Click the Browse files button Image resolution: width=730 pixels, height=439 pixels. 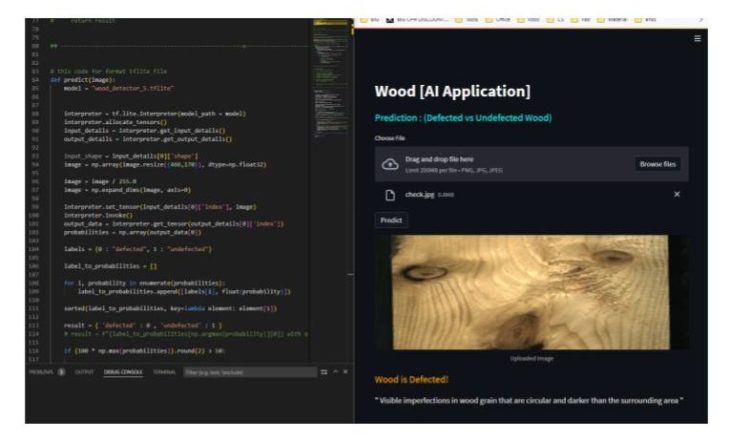[x=657, y=164]
